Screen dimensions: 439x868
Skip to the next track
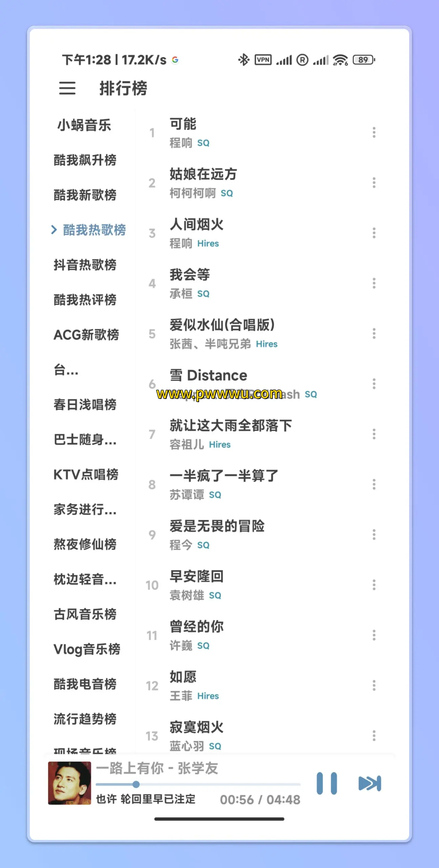pos(370,783)
